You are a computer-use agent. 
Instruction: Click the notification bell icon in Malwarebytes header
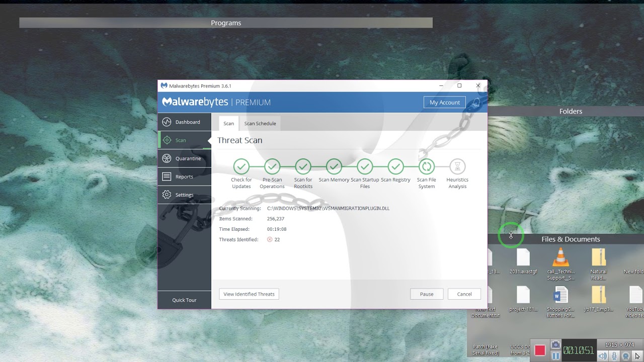pos(476,103)
